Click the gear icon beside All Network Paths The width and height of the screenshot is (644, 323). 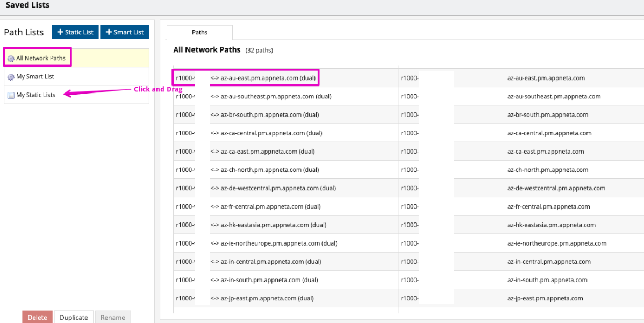point(11,59)
